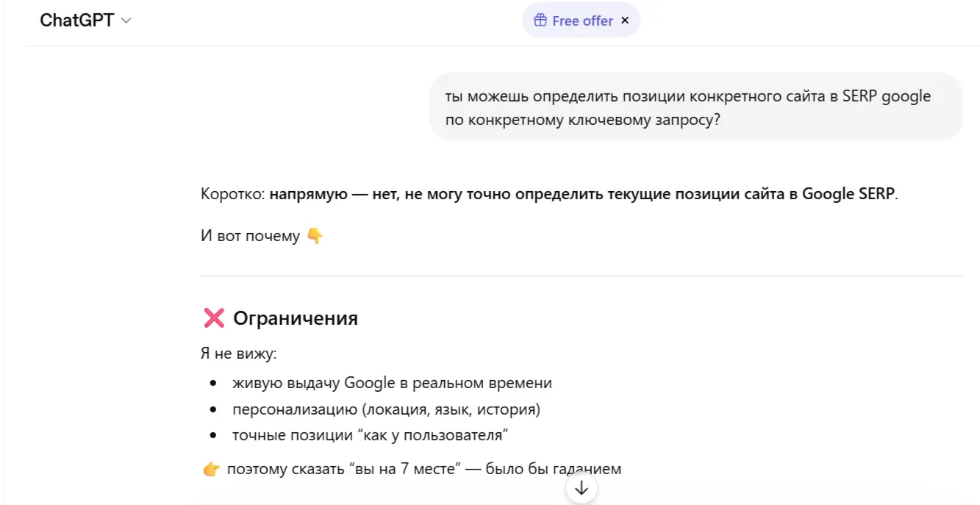Dismiss the Free offer banner
The image size is (980, 505).
pos(625,21)
